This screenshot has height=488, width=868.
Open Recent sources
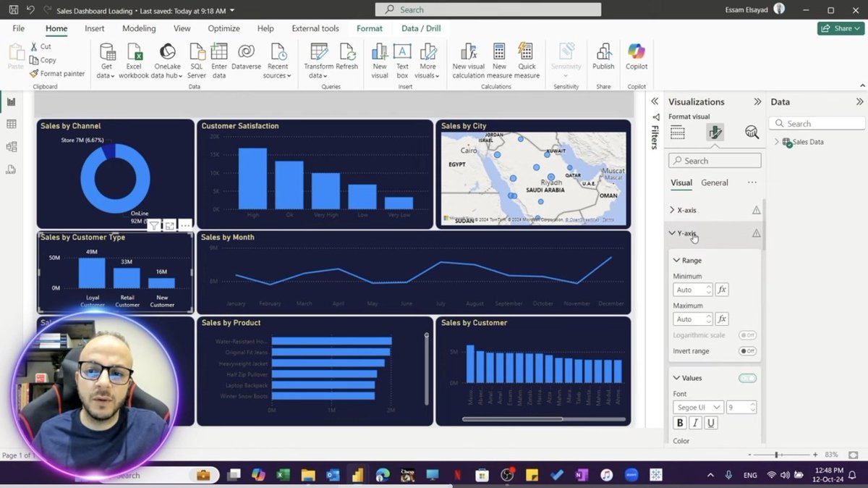coord(278,61)
